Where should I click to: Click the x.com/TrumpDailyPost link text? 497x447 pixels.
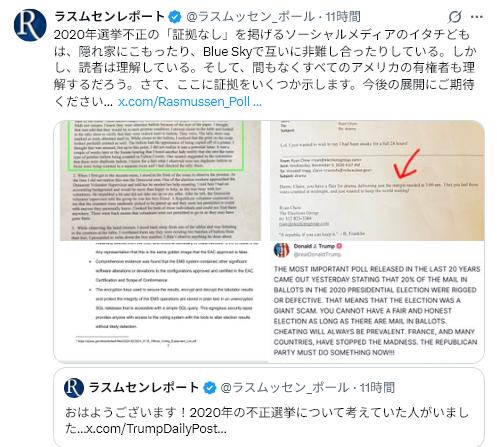[156, 429]
